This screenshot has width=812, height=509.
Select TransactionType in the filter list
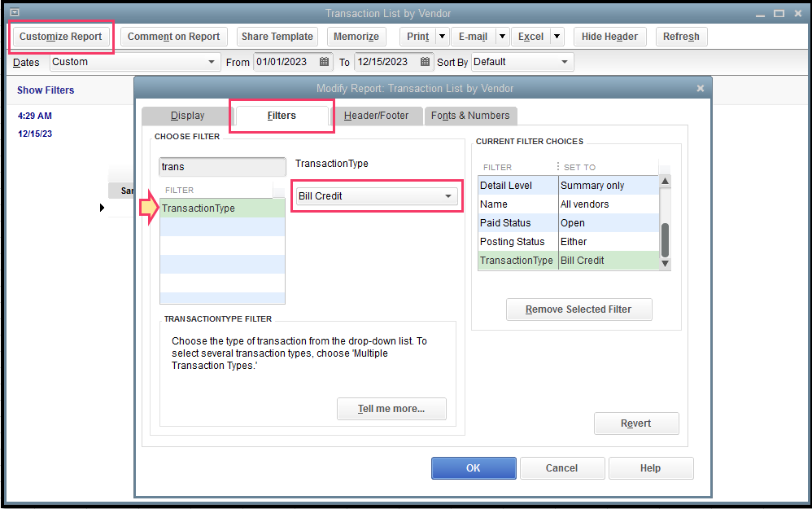pos(222,208)
